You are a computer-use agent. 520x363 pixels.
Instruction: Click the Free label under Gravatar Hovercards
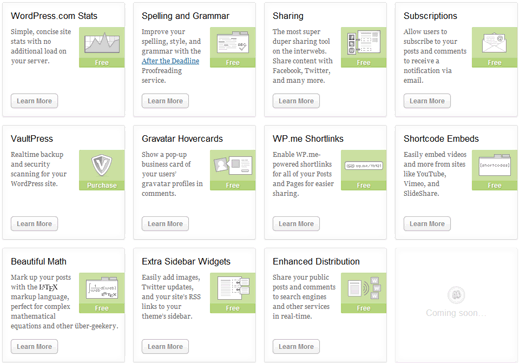coord(233,185)
